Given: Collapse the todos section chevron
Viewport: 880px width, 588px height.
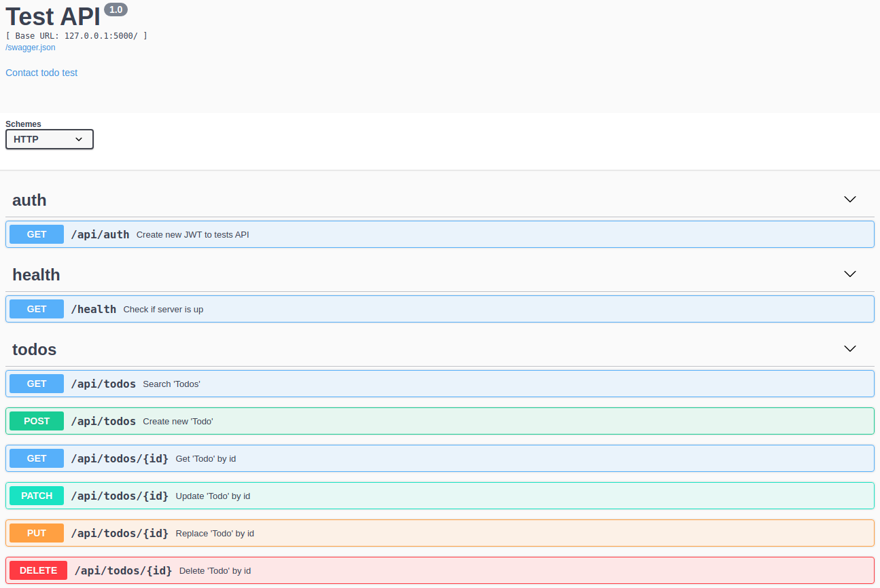Looking at the screenshot, I should [x=849, y=349].
